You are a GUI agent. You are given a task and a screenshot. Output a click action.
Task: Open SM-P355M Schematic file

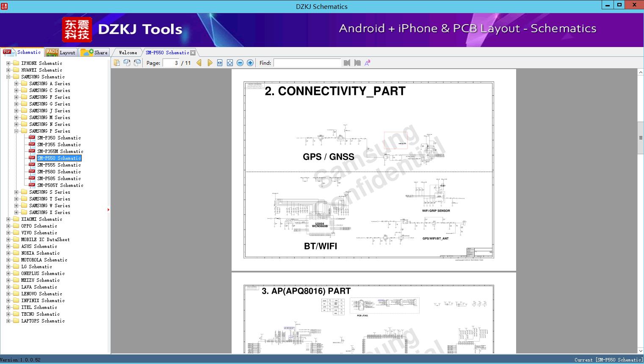(x=60, y=151)
